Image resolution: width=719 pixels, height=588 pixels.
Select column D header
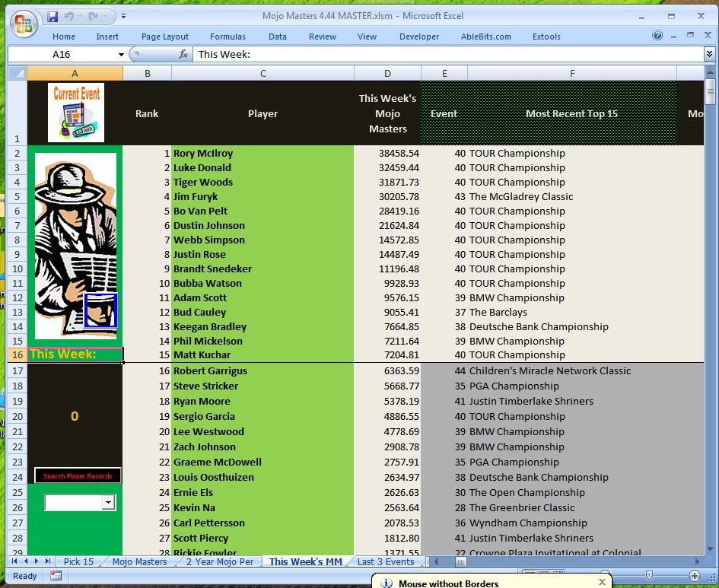tap(387, 73)
